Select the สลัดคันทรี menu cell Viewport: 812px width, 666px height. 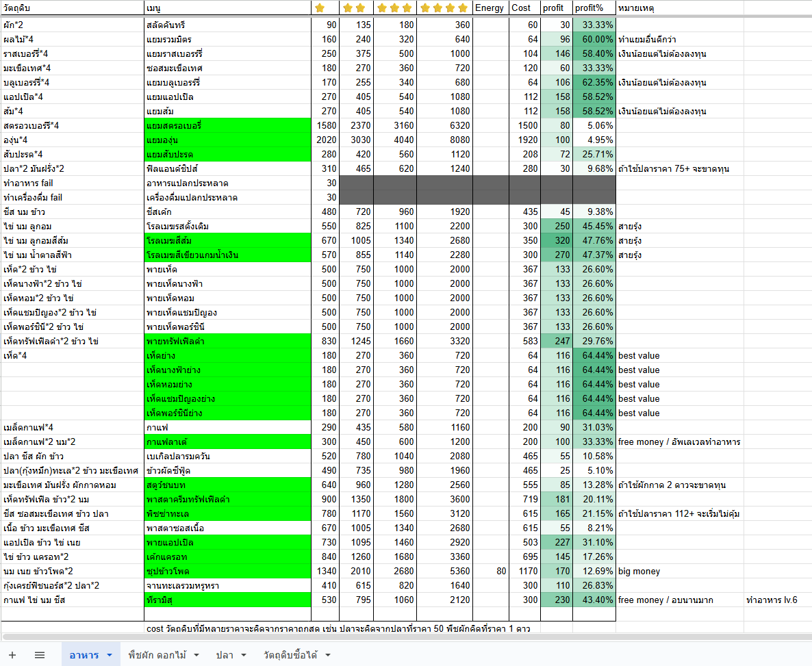(228, 25)
